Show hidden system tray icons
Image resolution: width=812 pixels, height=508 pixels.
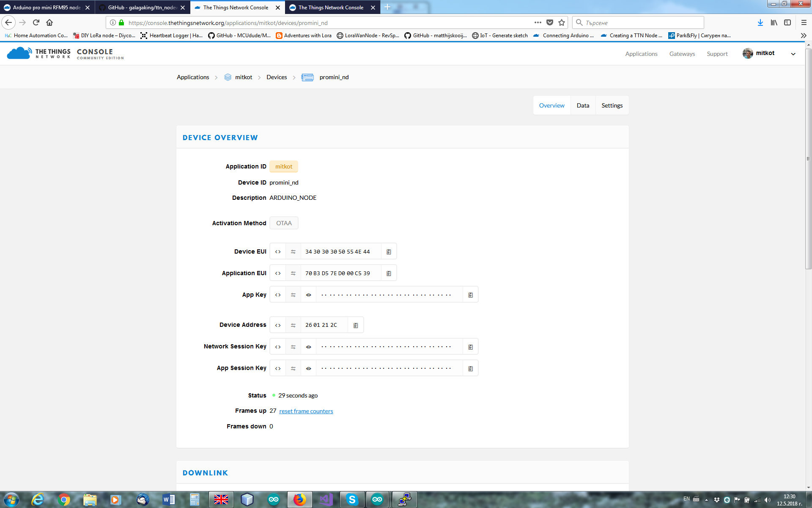706,500
